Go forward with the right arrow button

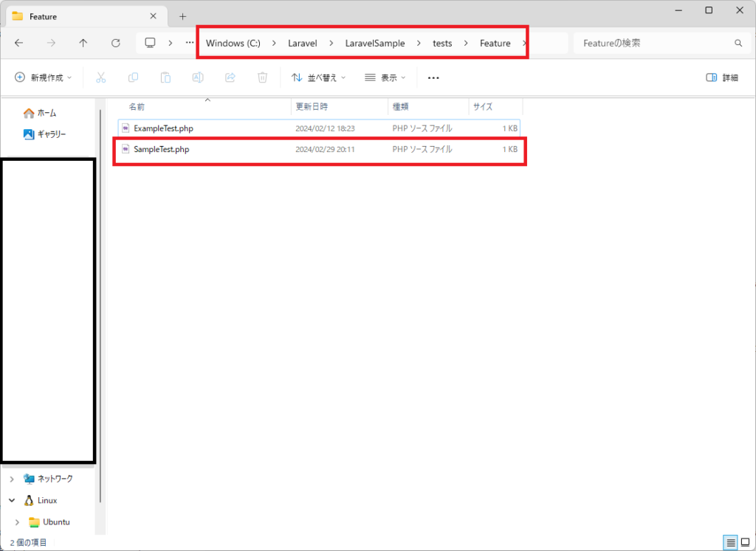(51, 43)
